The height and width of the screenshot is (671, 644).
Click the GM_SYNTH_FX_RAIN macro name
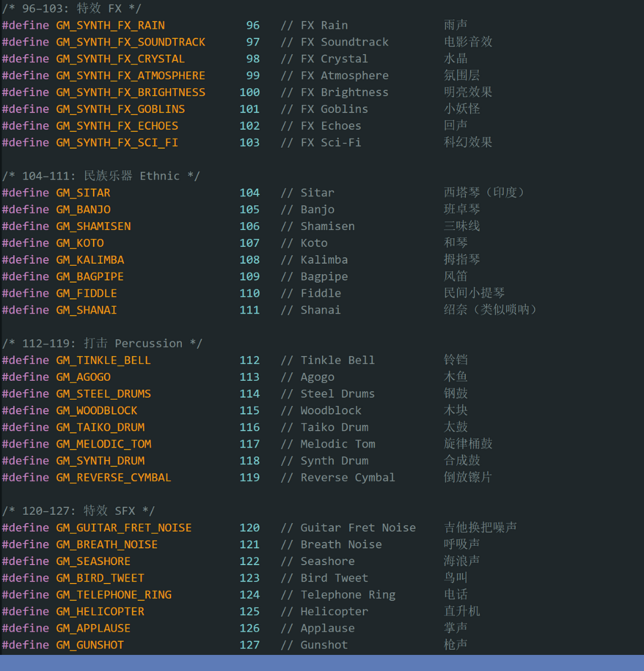(x=110, y=25)
